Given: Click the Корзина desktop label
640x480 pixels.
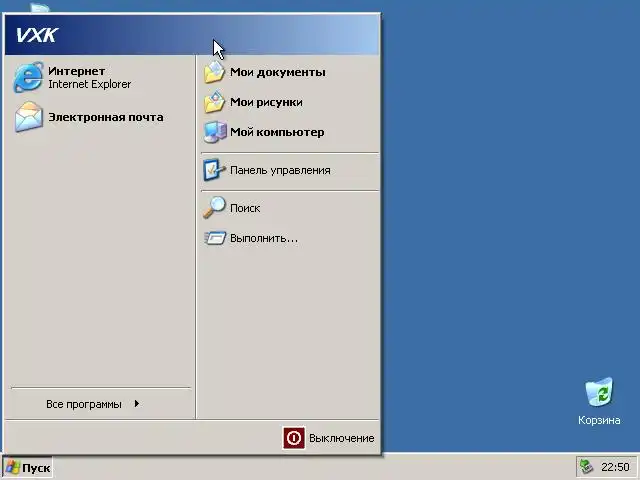Looking at the screenshot, I should point(599,420).
